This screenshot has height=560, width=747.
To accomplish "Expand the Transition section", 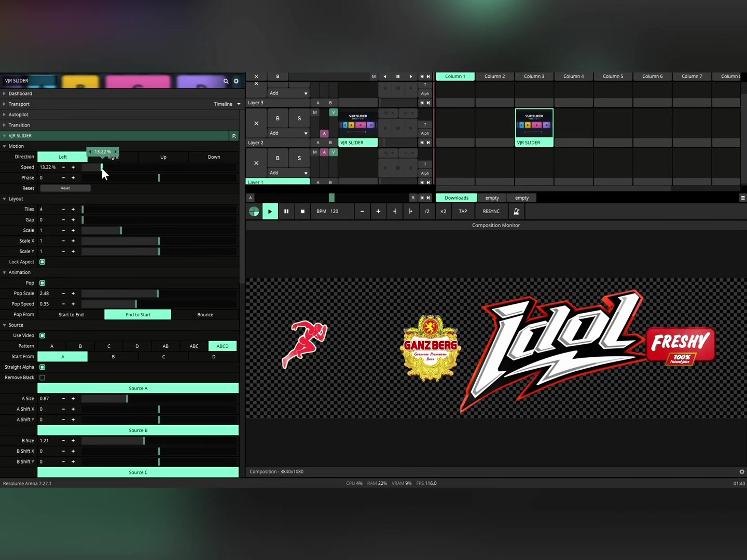I will (x=4, y=125).
